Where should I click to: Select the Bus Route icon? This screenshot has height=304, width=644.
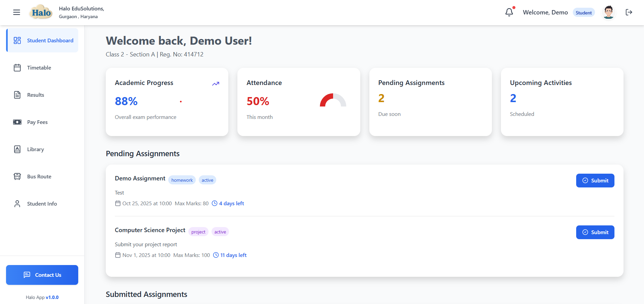(17, 176)
